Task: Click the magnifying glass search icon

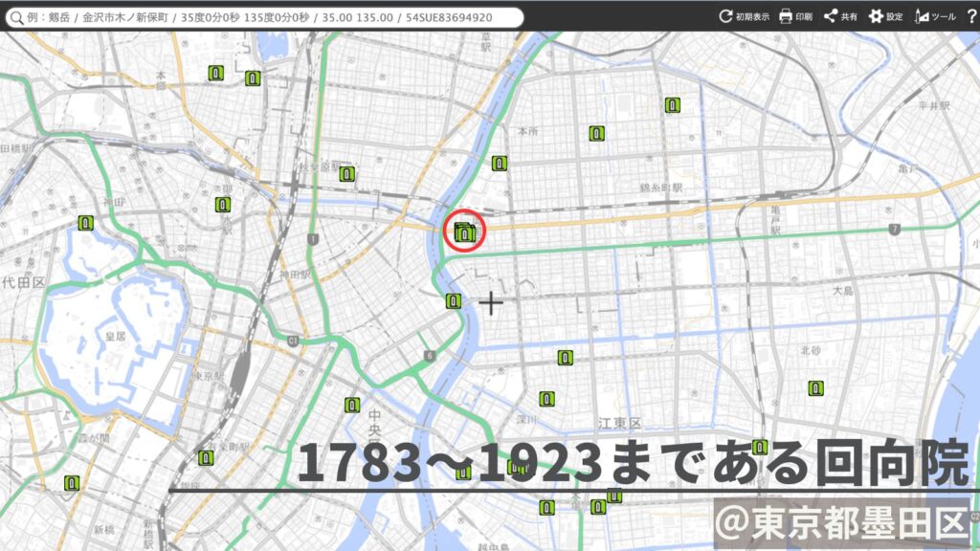Action: pyautogui.click(x=16, y=17)
